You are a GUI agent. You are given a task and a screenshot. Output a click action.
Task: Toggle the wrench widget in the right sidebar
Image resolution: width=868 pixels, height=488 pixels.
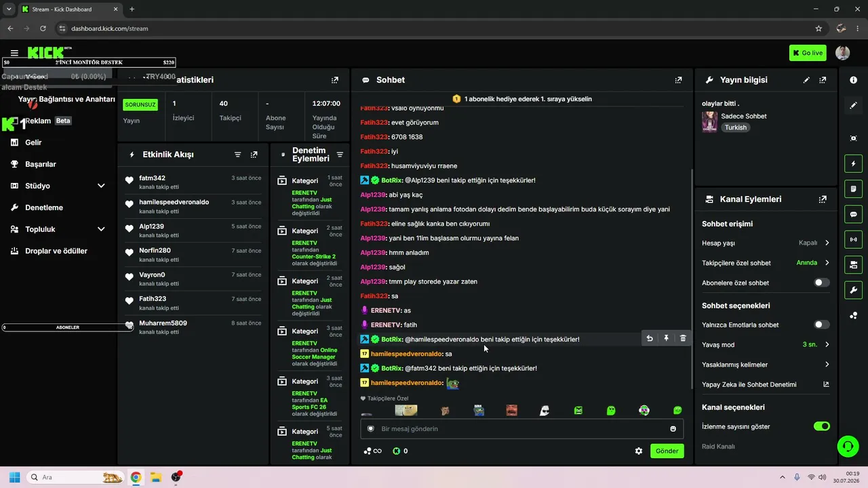853,290
